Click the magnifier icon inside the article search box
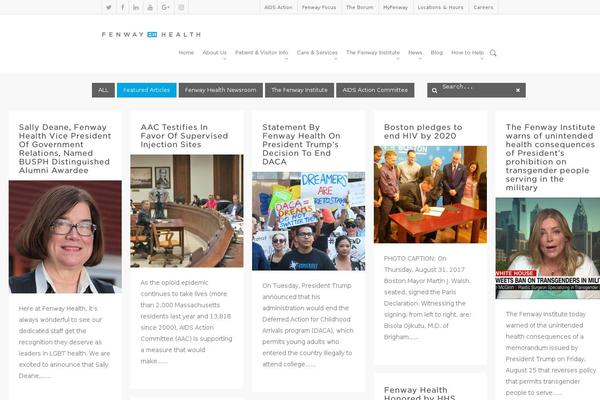Viewport: 600px width, 400px height. click(x=434, y=90)
